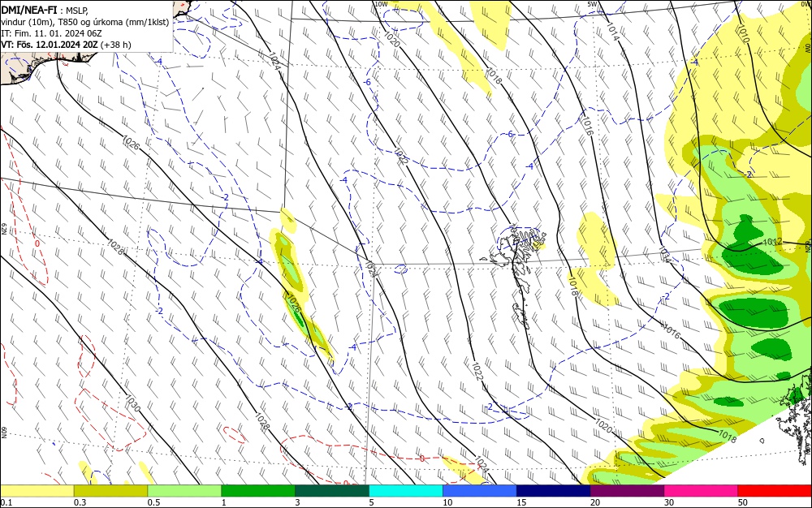Click the red 50+ legend band
Image resolution: width=812 pixels, height=508 pixels.
(775, 491)
